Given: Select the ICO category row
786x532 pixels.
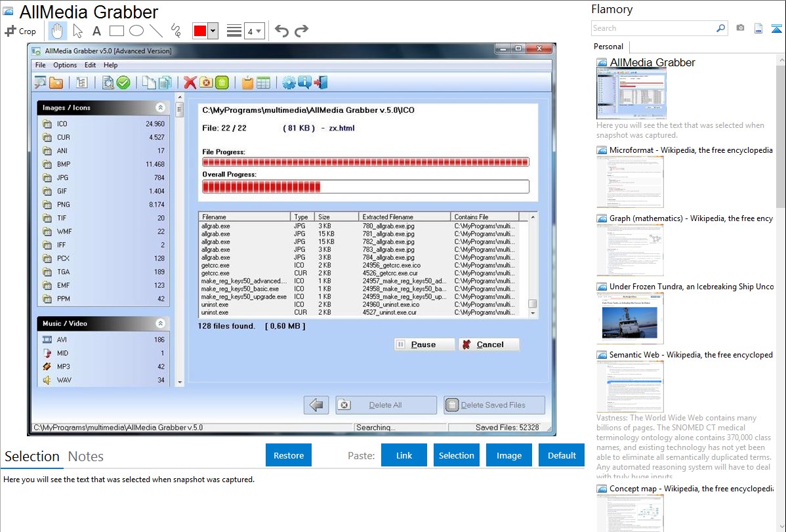Looking at the screenshot, I should pyautogui.click(x=104, y=124).
